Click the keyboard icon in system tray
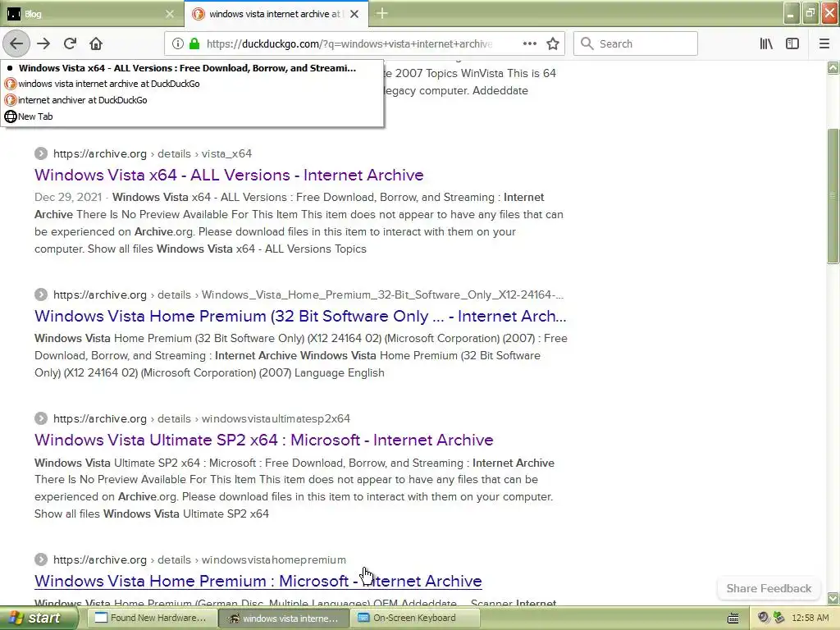This screenshot has height=630, width=840. pos(733,619)
